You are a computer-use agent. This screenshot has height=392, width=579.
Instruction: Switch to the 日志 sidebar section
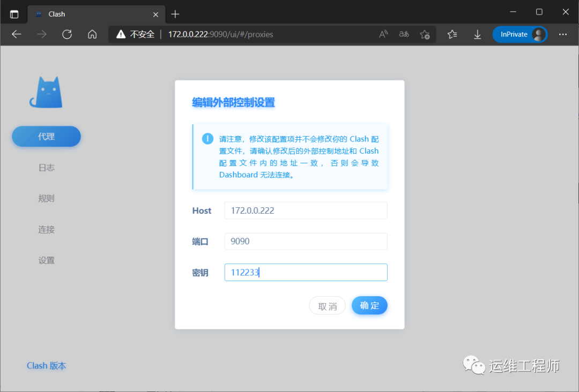[x=46, y=167]
